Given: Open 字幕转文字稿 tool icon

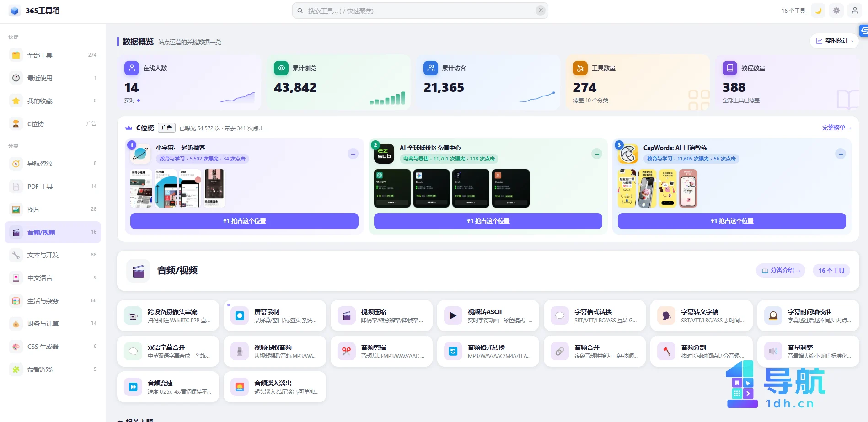Looking at the screenshot, I should [x=666, y=315].
